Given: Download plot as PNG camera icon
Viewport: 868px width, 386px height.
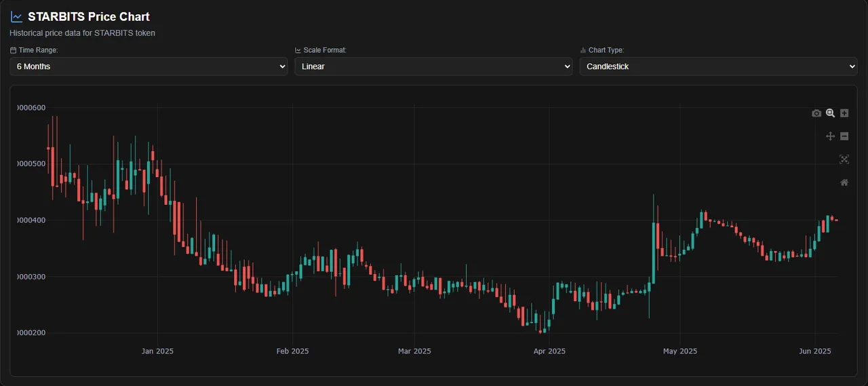Looking at the screenshot, I should 816,113.
